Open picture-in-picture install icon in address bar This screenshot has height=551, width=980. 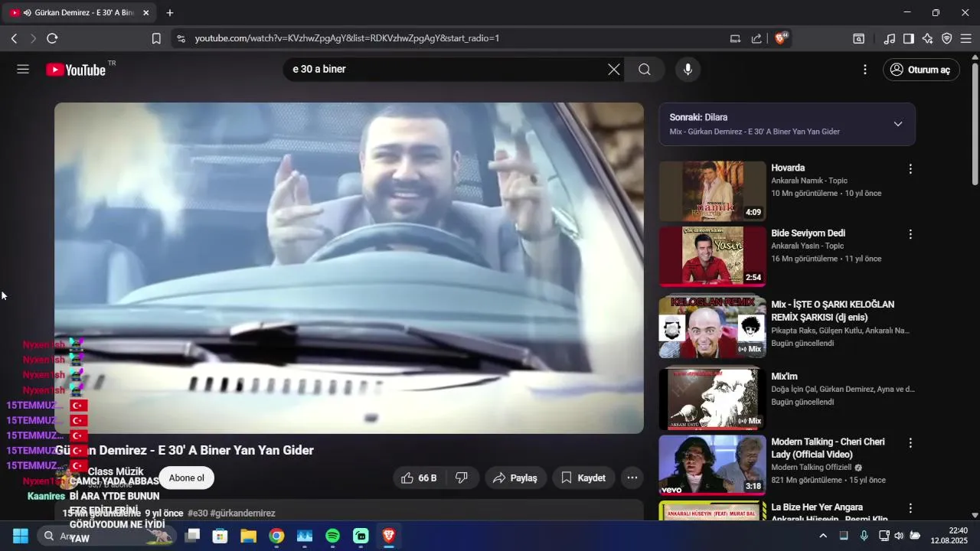pos(735,38)
